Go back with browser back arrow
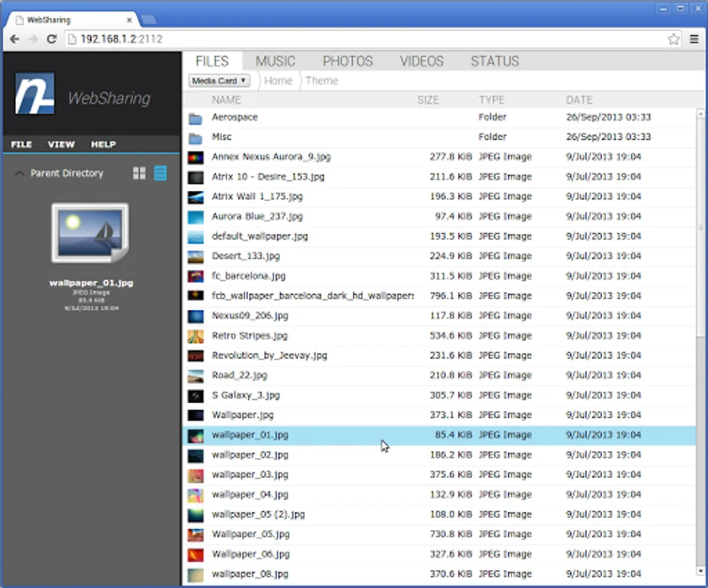Screen dimensions: 708x588 click(14, 39)
